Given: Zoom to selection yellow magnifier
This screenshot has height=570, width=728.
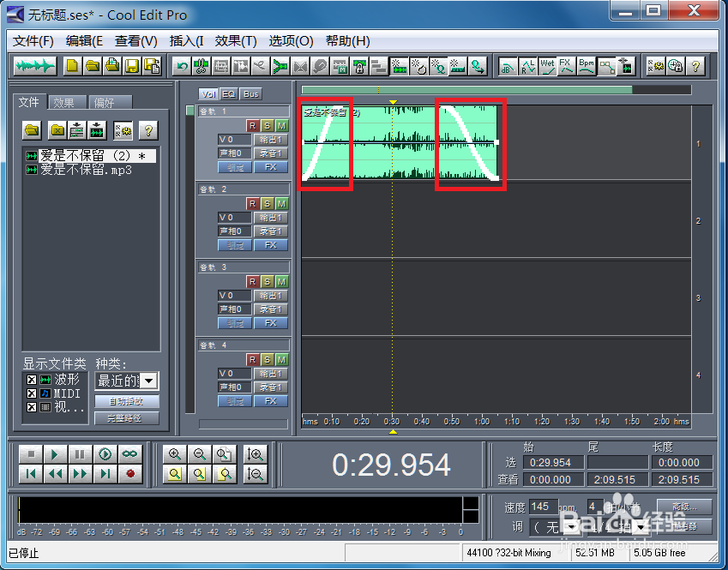Looking at the screenshot, I should pos(175,474).
